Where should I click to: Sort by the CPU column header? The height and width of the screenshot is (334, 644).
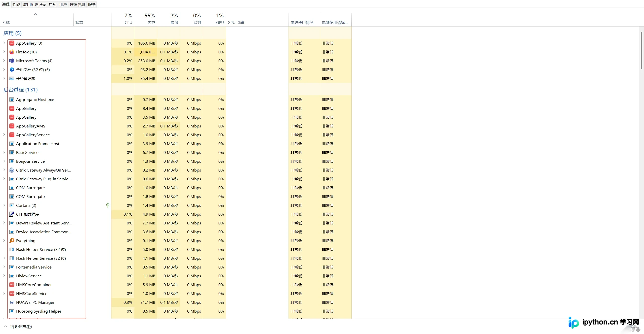[123, 19]
